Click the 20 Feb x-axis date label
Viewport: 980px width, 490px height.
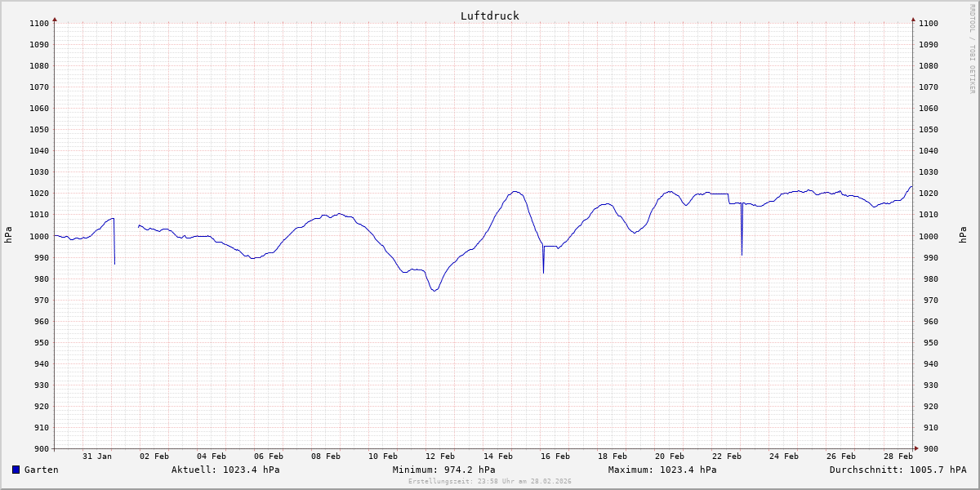tap(670, 456)
